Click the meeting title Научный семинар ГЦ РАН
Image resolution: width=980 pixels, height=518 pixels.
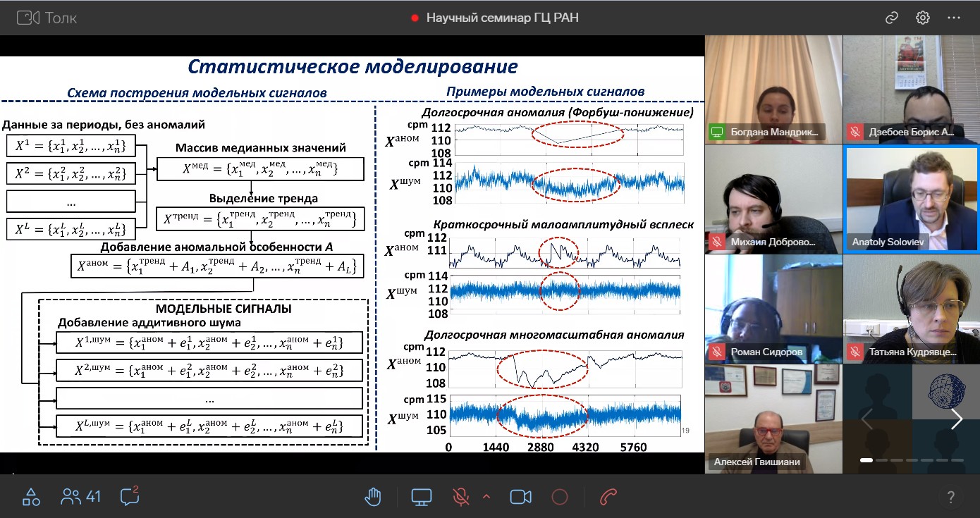click(x=503, y=18)
